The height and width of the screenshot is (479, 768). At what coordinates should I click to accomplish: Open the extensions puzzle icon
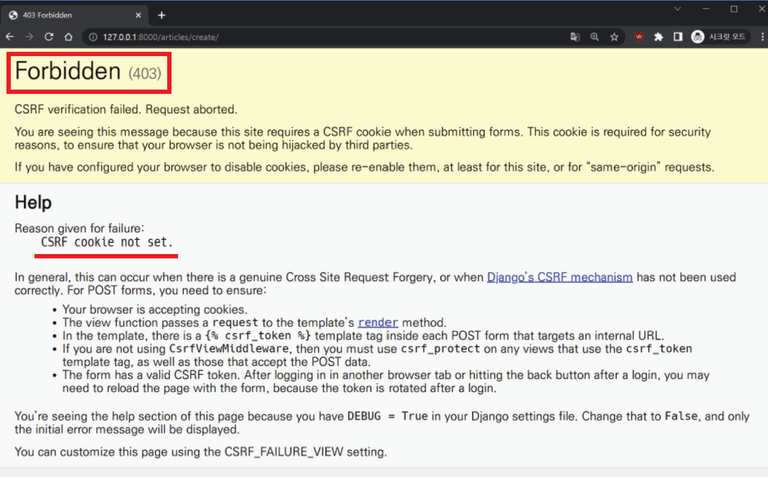pos(658,37)
